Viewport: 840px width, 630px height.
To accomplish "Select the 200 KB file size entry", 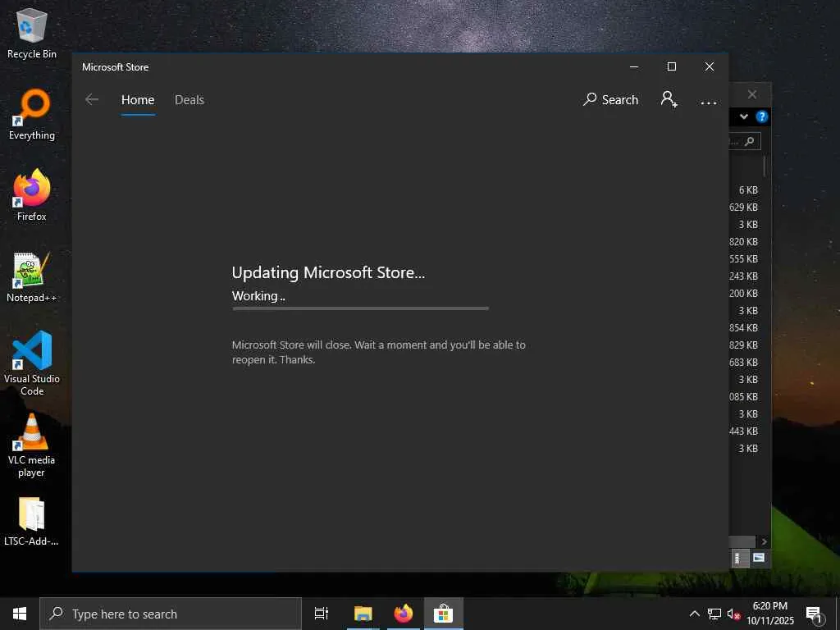I will (743, 294).
